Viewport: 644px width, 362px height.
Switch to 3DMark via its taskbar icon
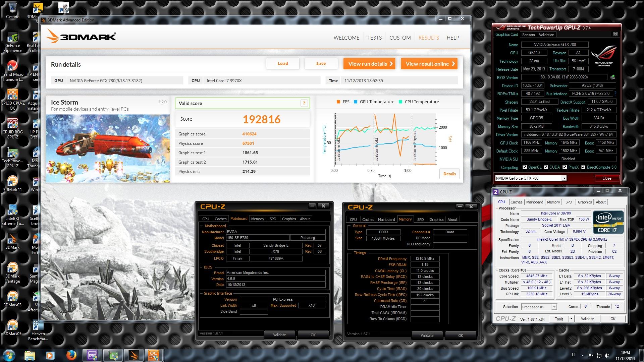(133, 355)
